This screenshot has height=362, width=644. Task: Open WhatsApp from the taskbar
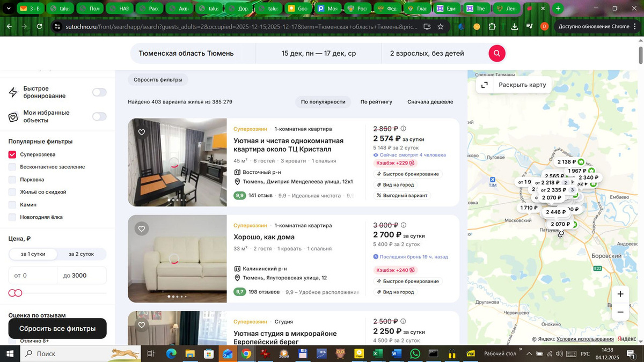415,353
